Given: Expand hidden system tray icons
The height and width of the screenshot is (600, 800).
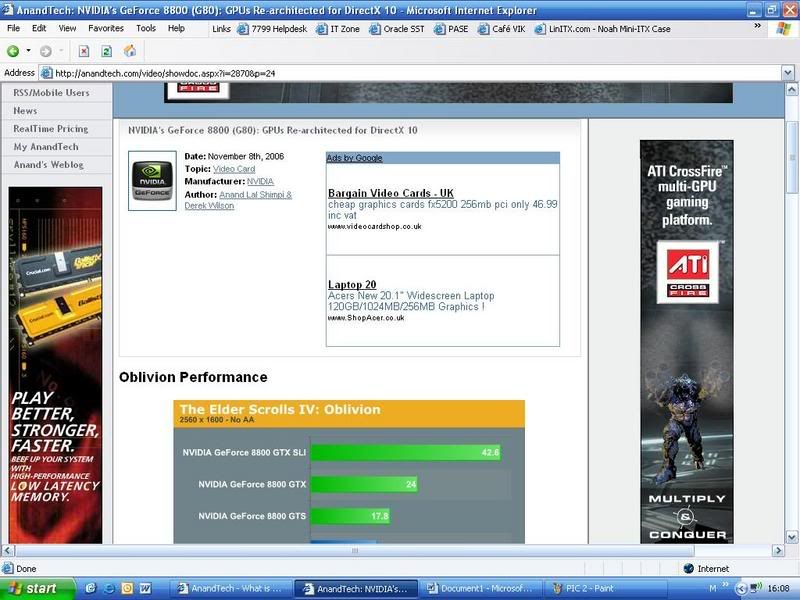Looking at the screenshot, I should [x=741, y=589].
